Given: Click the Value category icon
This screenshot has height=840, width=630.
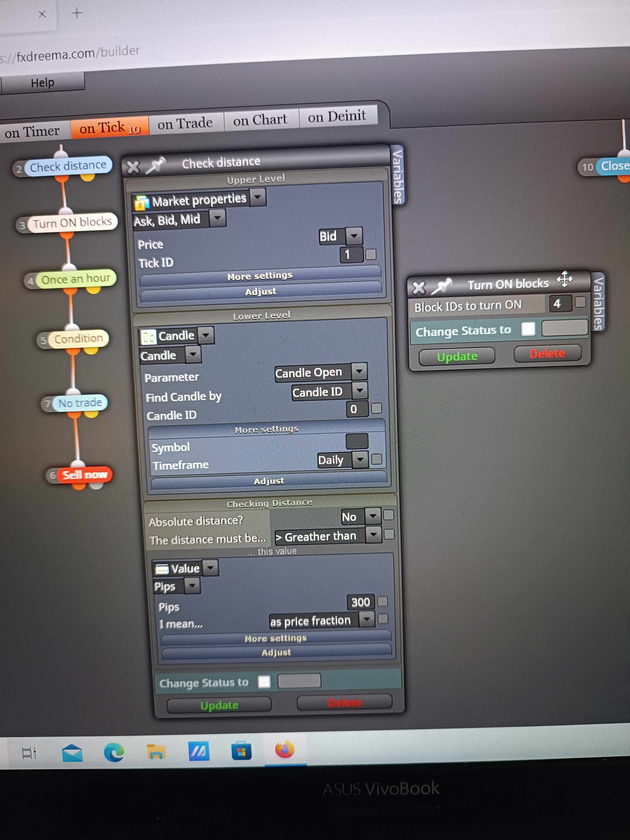Looking at the screenshot, I should pos(162,569).
